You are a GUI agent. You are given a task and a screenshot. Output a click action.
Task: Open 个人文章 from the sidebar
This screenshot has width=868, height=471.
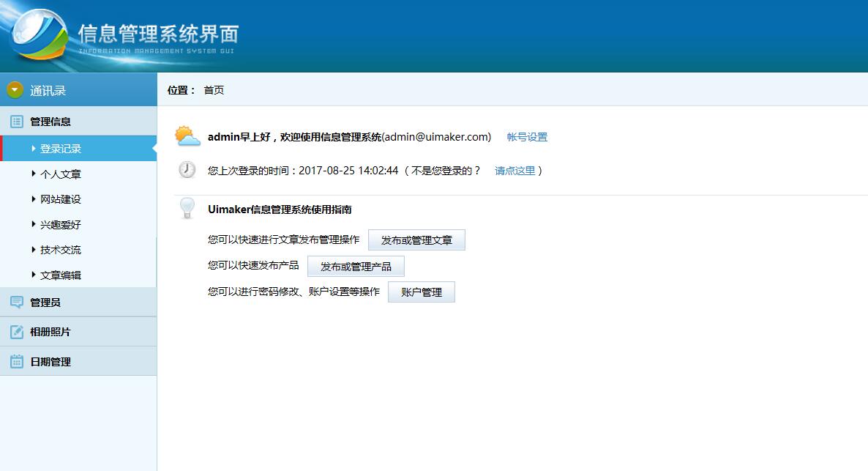(x=61, y=174)
